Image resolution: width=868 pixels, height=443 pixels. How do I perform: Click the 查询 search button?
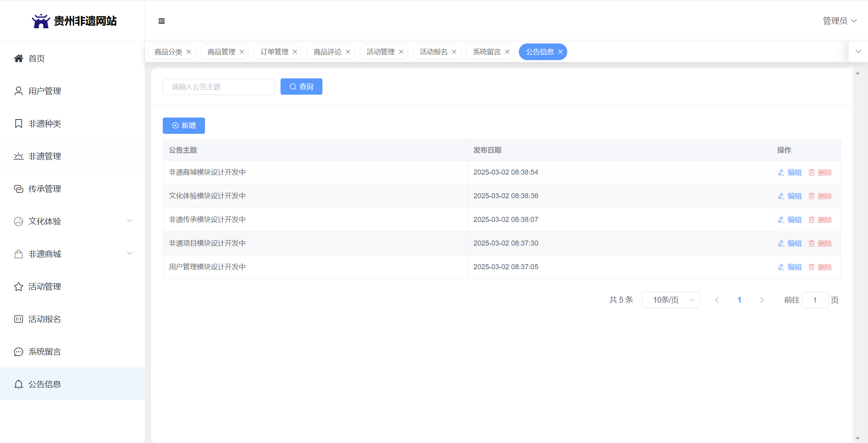pos(301,87)
